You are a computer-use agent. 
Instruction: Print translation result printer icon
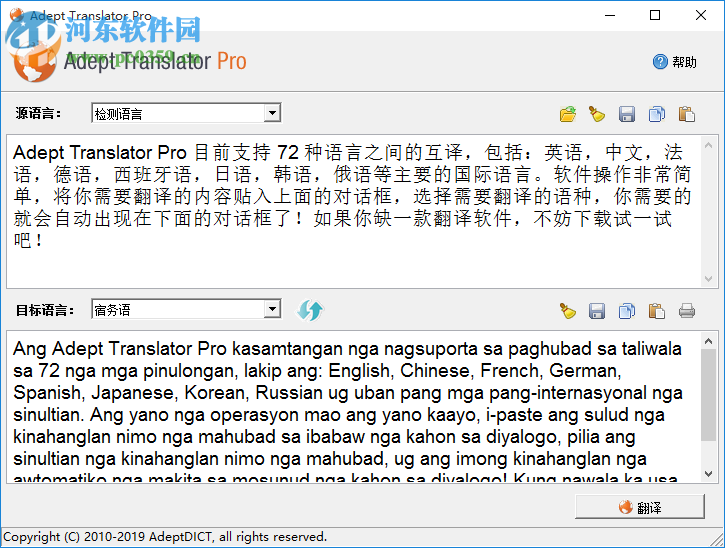click(x=687, y=311)
